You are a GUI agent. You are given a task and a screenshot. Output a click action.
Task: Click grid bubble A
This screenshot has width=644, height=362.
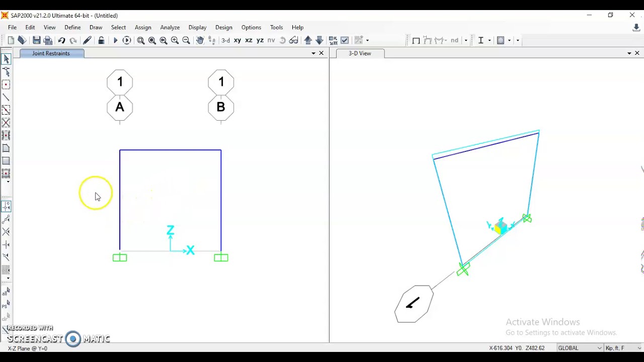coord(120,108)
